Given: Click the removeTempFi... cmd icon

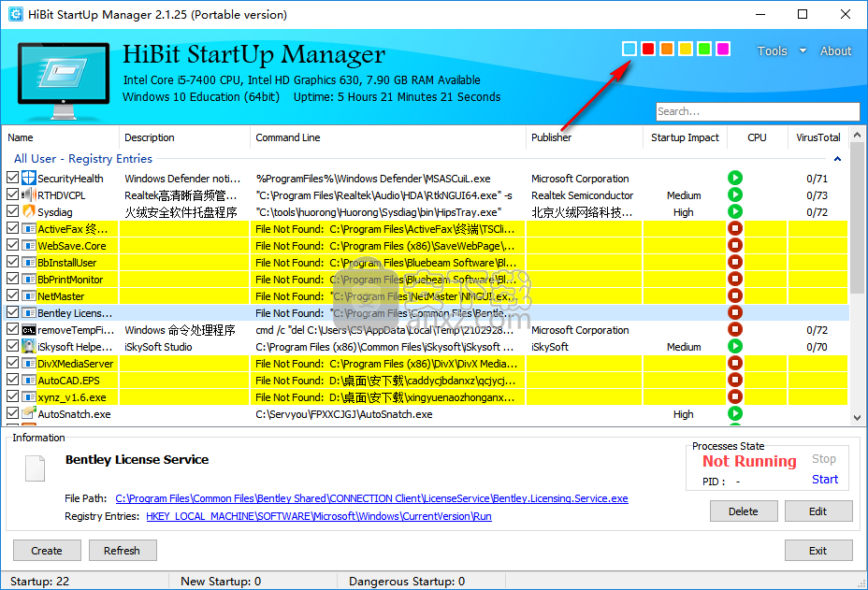Looking at the screenshot, I should [x=29, y=330].
